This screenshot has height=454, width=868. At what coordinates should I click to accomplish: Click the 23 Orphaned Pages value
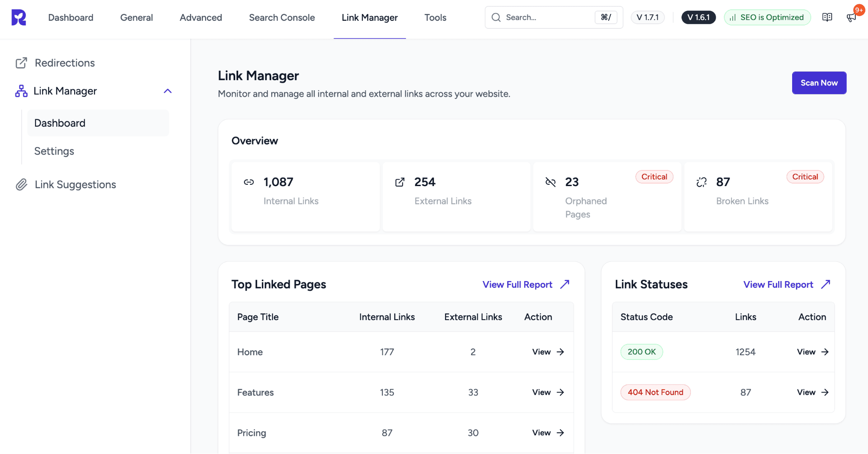572,182
